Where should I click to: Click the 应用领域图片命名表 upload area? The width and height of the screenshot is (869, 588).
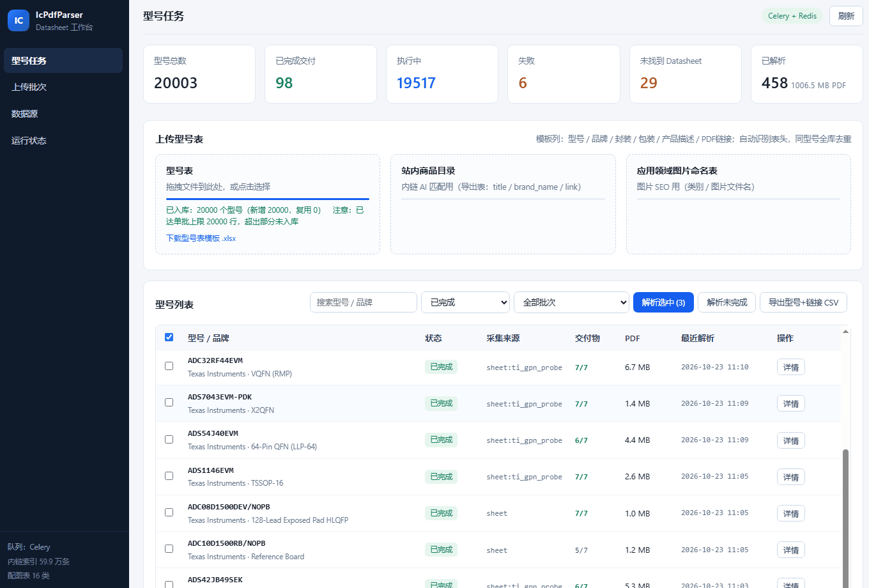coord(739,204)
